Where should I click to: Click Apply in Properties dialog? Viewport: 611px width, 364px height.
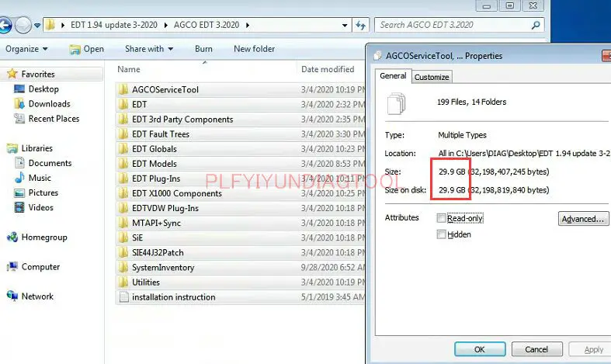(x=591, y=349)
